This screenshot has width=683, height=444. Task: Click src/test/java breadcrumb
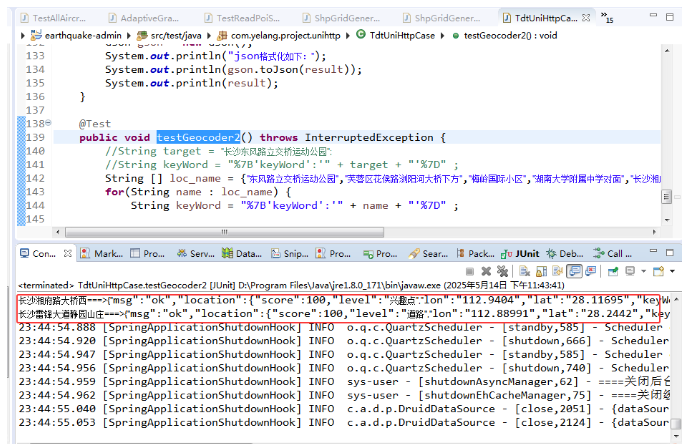click(x=169, y=36)
